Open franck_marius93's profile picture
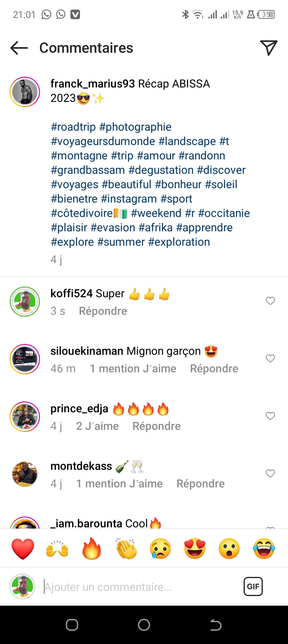288x644 pixels. tap(25, 92)
